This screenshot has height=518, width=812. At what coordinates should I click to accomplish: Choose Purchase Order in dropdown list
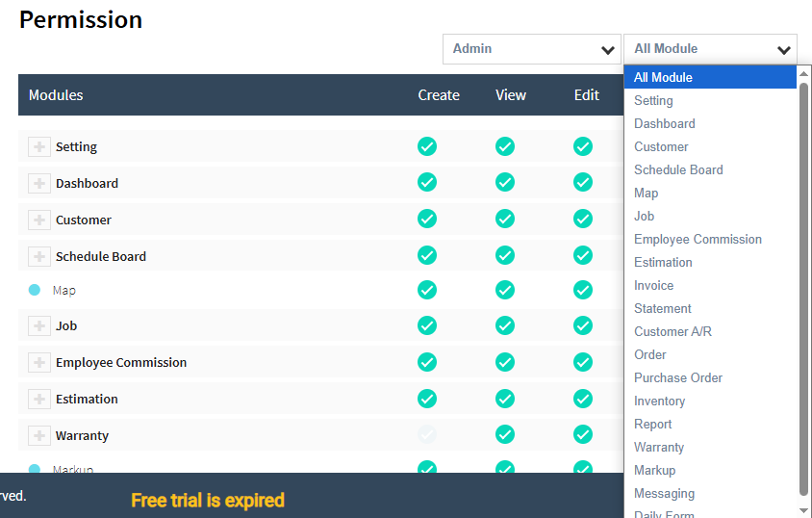[x=678, y=378]
